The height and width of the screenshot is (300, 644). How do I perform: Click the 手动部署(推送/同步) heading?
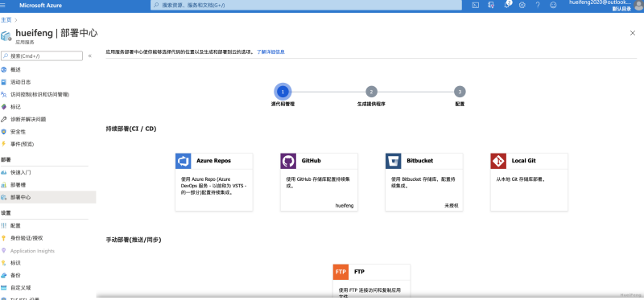pos(134,240)
